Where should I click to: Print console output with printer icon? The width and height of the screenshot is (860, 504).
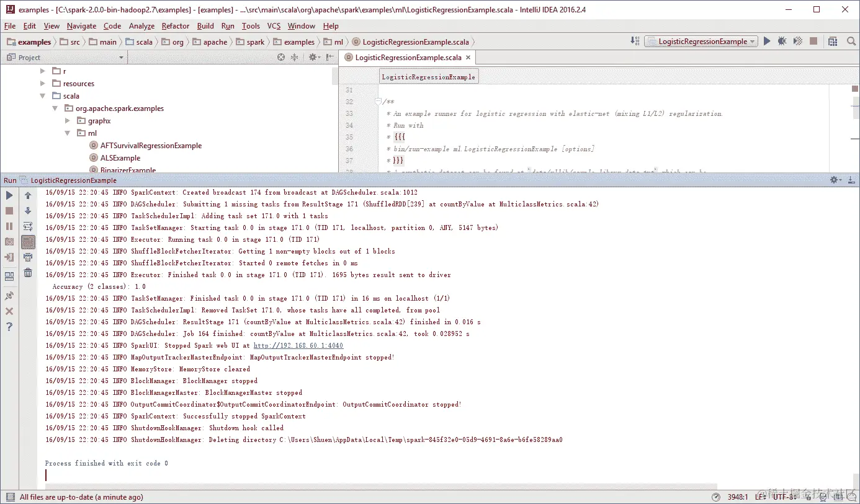click(28, 257)
